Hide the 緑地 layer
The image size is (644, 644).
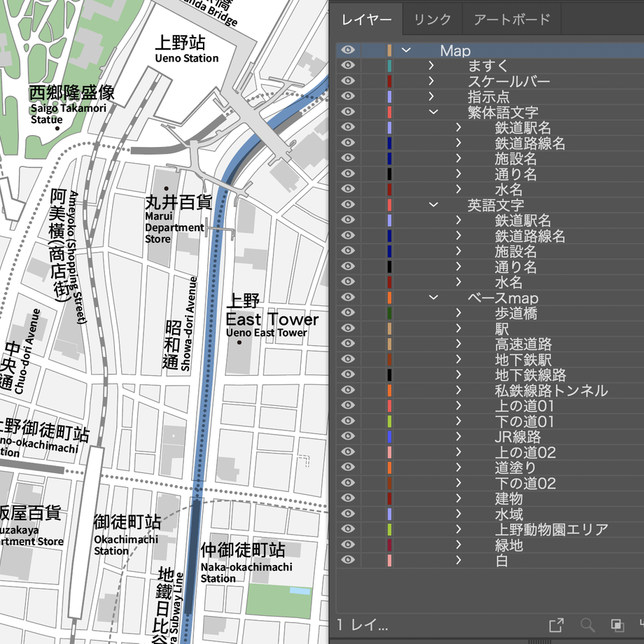348,545
